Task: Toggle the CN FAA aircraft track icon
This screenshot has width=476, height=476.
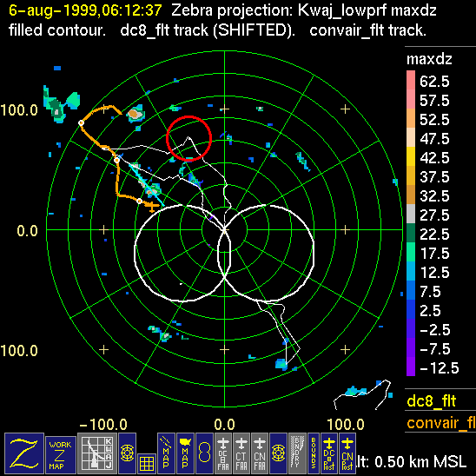Action: 260,453
